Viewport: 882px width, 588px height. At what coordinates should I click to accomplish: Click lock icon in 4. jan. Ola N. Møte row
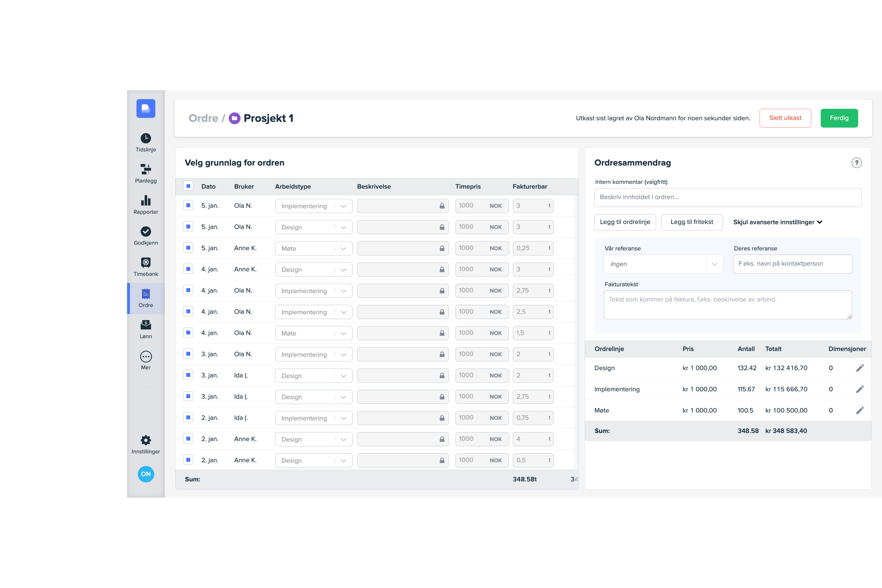point(442,333)
